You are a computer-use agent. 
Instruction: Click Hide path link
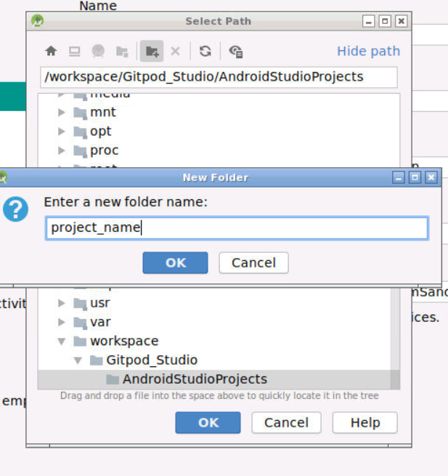[x=369, y=51]
